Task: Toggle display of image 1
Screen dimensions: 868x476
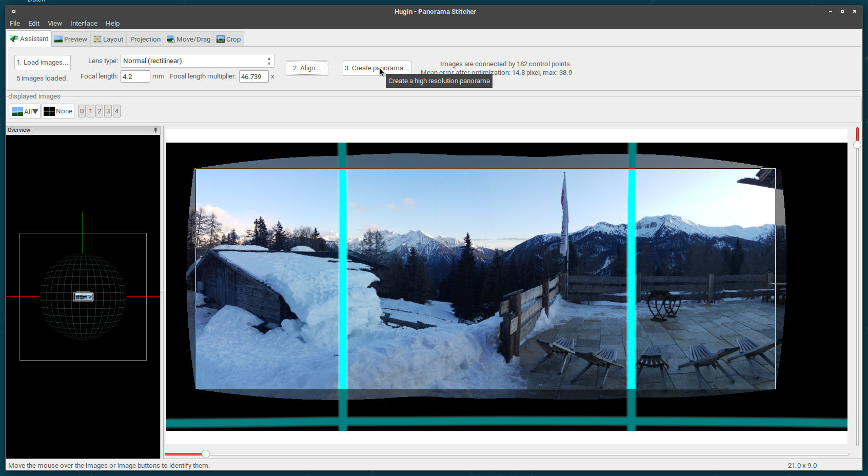Action: click(90, 111)
